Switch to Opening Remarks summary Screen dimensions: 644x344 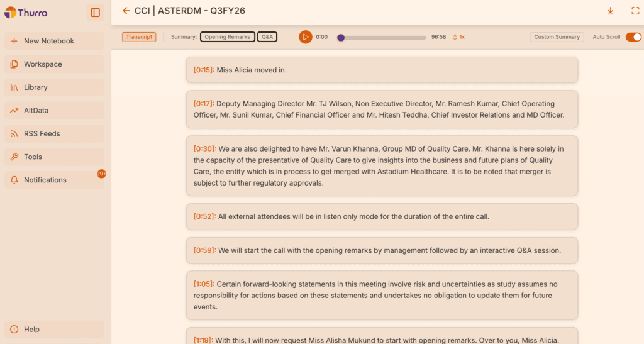tap(227, 37)
